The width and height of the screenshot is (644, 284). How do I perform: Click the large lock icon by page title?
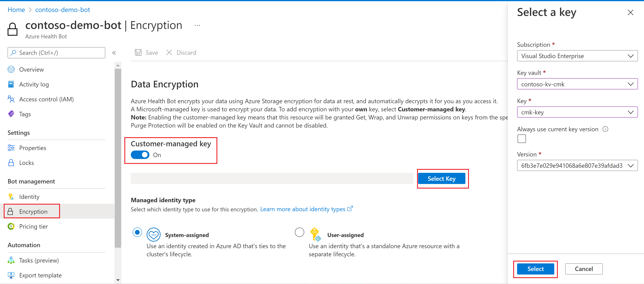click(13, 29)
